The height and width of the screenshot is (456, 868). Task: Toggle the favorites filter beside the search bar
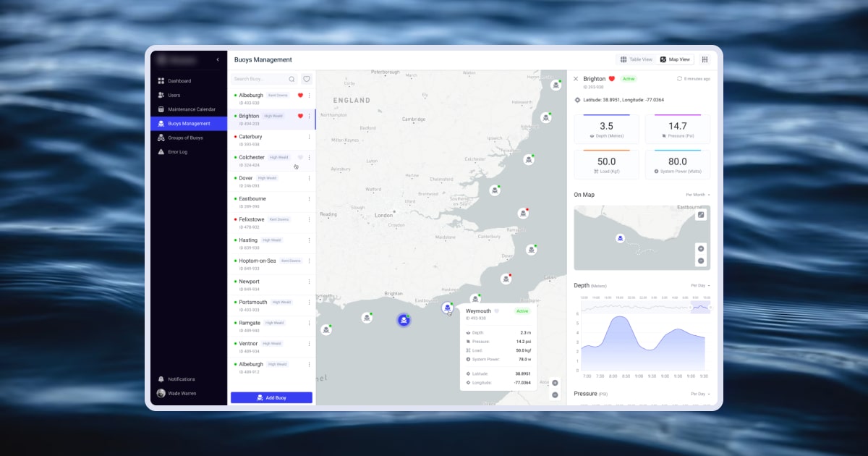click(306, 78)
